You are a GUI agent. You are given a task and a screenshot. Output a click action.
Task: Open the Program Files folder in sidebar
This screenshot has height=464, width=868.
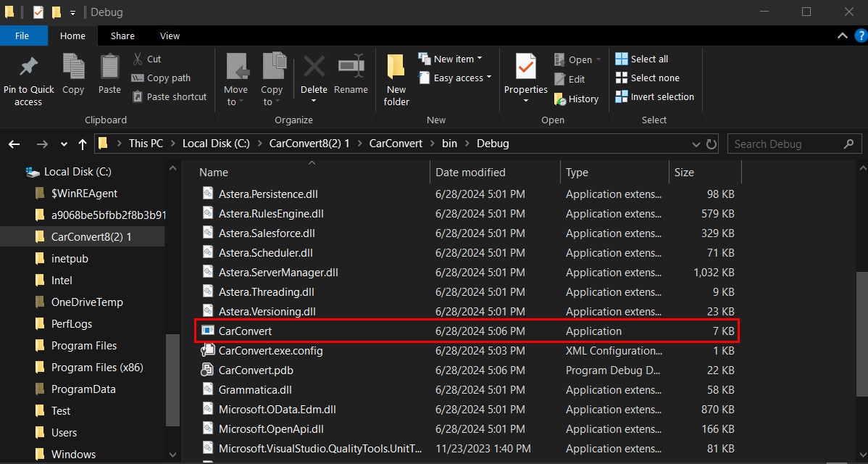83,346
